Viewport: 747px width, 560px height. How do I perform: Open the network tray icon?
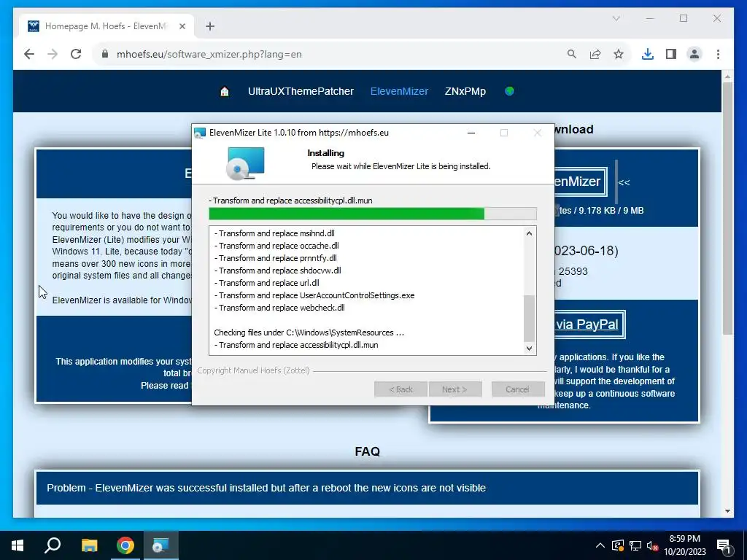tap(635, 545)
